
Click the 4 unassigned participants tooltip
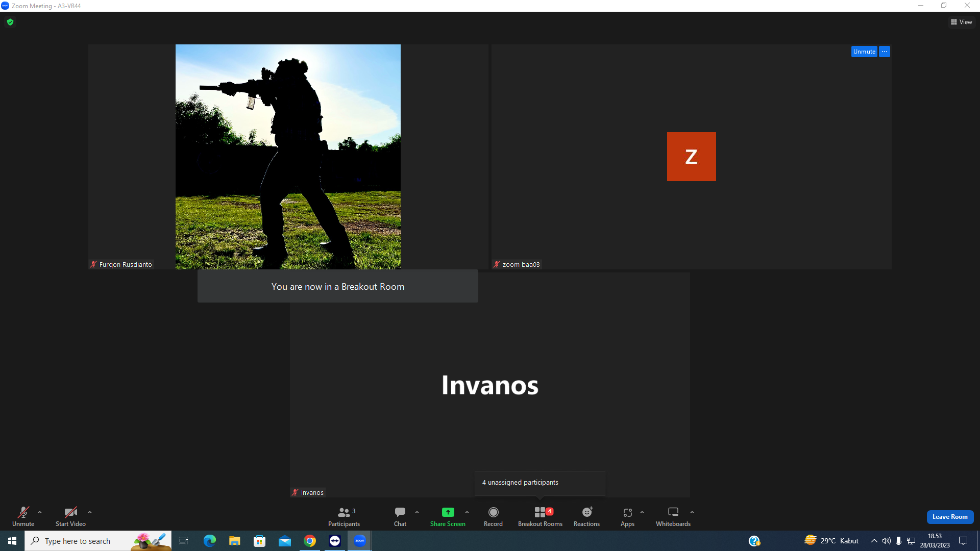[540, 483]
